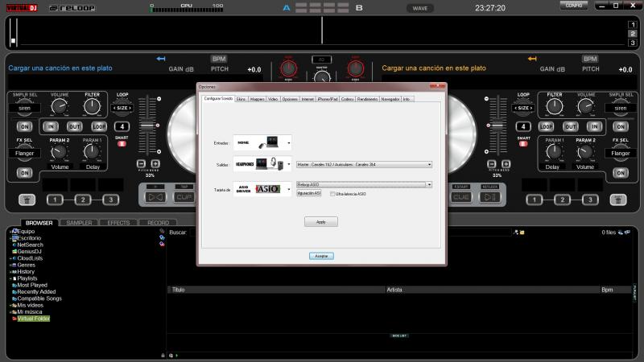This screenshot has height=362, width=644.
Task: Click left deck pitch bend plus icon
Action: tap(155, 164)
